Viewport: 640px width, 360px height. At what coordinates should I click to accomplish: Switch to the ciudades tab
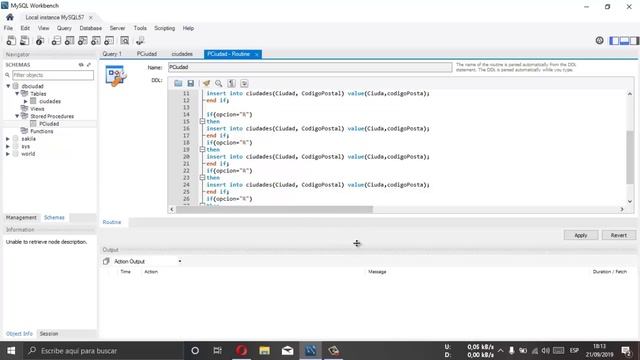[x=182, y=54]
